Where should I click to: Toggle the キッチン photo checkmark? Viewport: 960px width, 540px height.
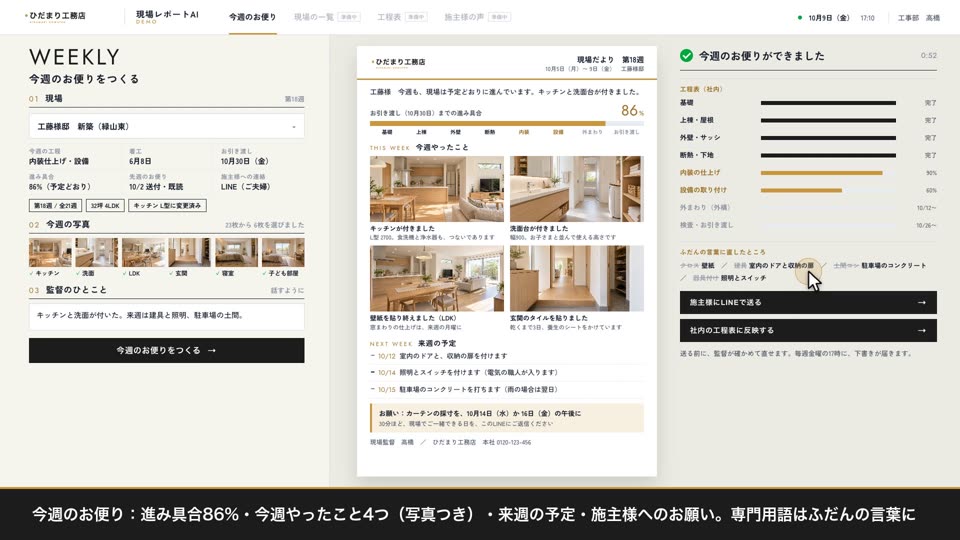tap(32, 274)
